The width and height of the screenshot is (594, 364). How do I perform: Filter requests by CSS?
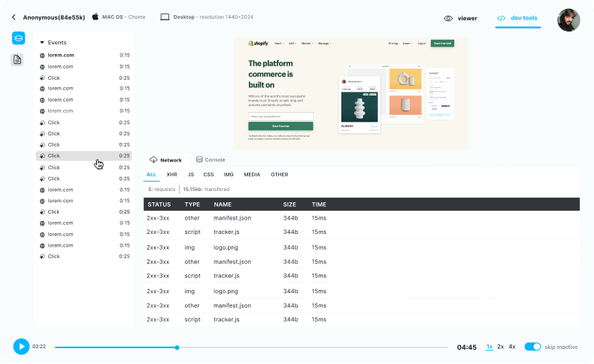pos(208,174)
